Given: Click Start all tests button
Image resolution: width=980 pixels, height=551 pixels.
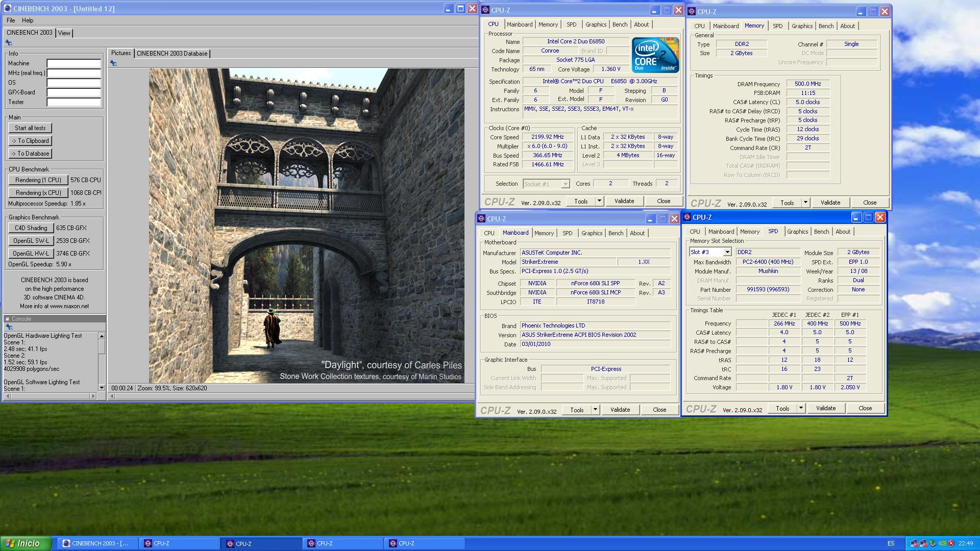Looking at the screenshot, I should click(x=30, y=128).
